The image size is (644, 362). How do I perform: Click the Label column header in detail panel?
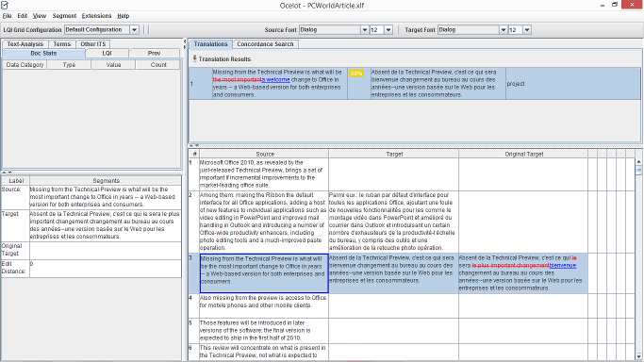point(16,181)
